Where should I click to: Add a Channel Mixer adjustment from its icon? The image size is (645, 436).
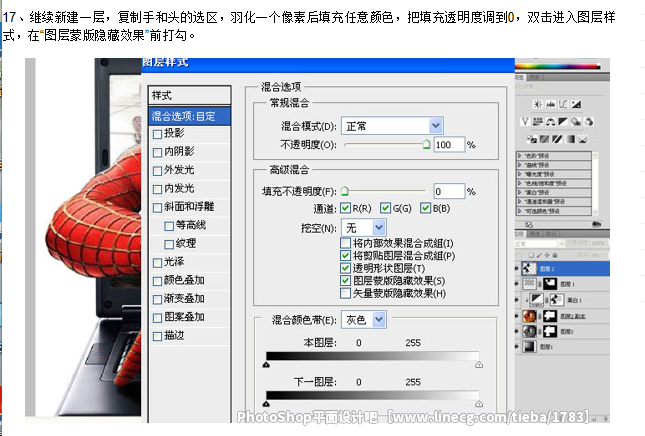(589, 122)
